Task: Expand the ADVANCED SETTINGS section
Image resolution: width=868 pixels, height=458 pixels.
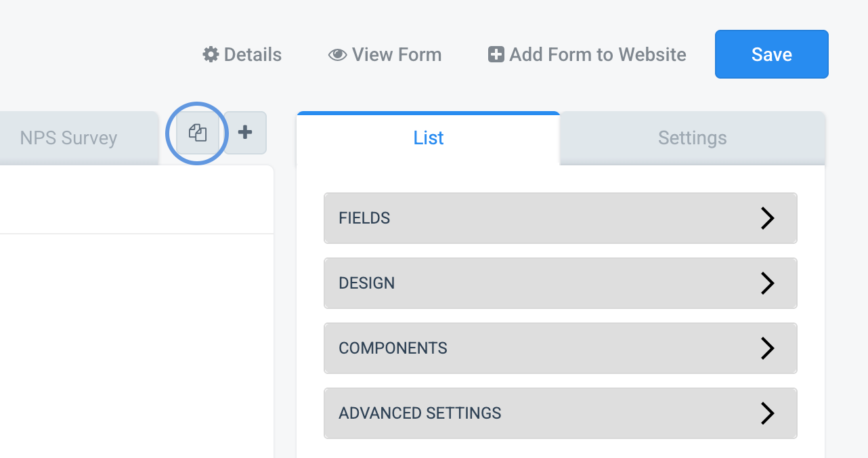Action: point(561,413)
